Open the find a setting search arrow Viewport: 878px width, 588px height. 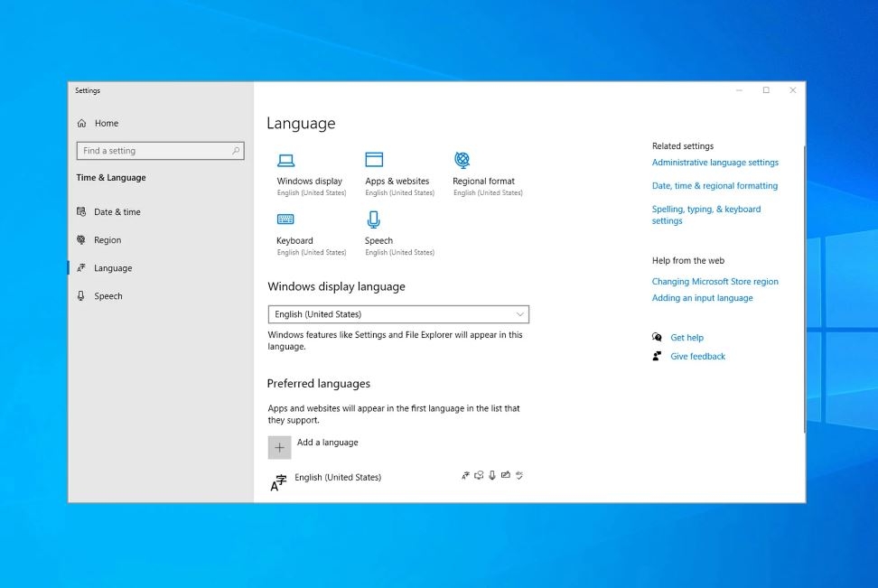[236, 150]
